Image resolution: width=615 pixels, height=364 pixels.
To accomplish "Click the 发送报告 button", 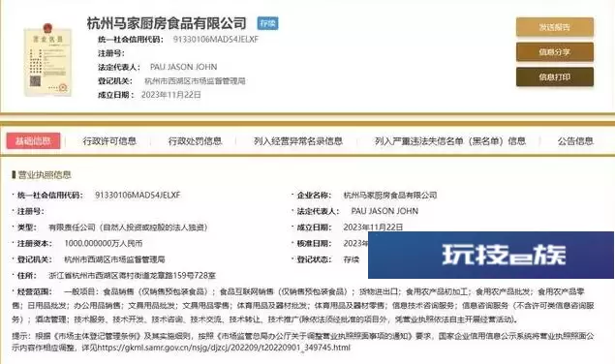I will coord(555,27).
